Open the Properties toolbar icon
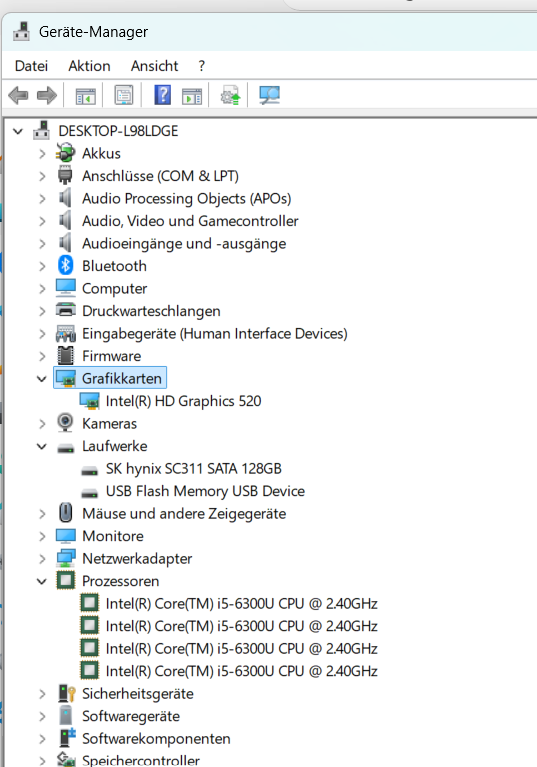 coord(124,95)
